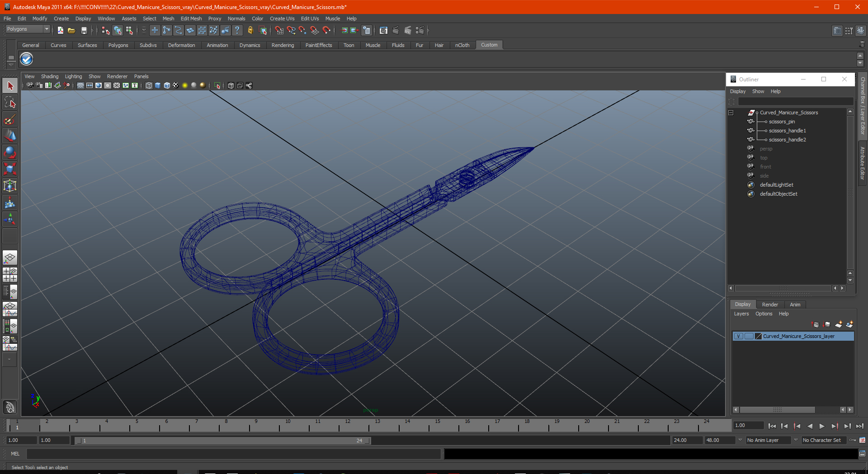Viewport: 868px width, 474px height.
Task: Click the Save Scene disk icon
Action: coord(84,30)
